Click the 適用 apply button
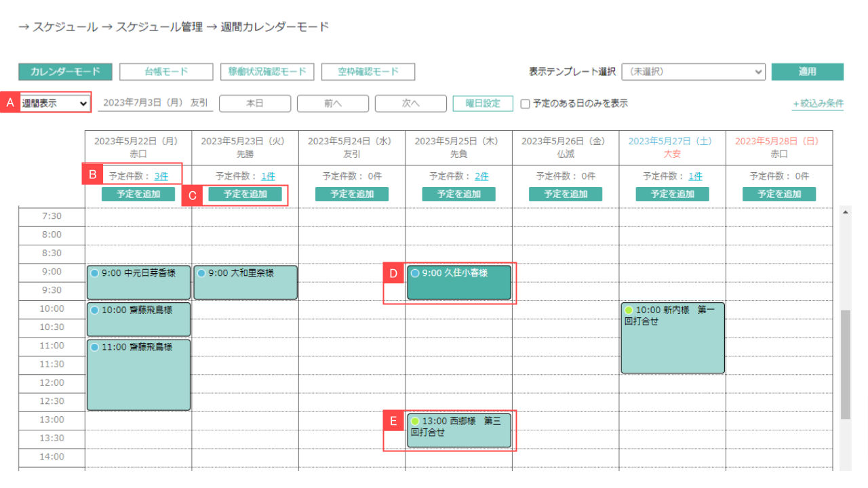Viewport: 868px width, 488px height. [807, 71]
